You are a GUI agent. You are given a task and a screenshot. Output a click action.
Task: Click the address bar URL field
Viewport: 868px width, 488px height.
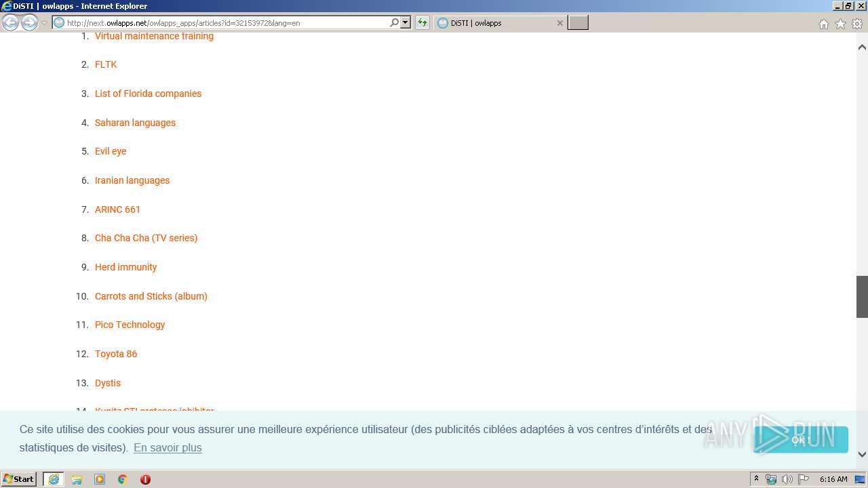point(226,23)
